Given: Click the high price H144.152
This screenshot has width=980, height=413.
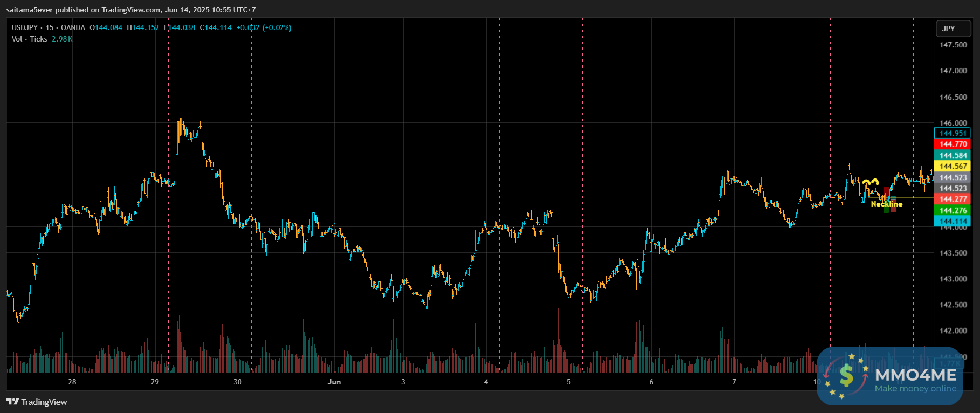Looking at the screenshot, I should (x=143, y=27).
